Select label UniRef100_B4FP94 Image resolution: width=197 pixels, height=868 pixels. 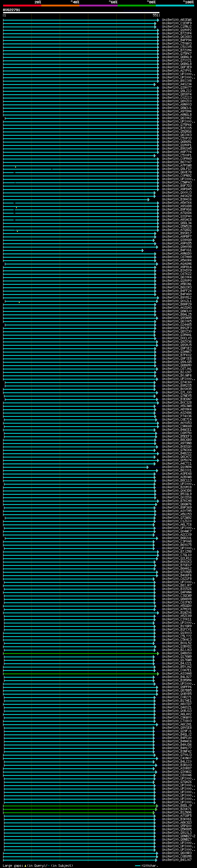(176, 40)
